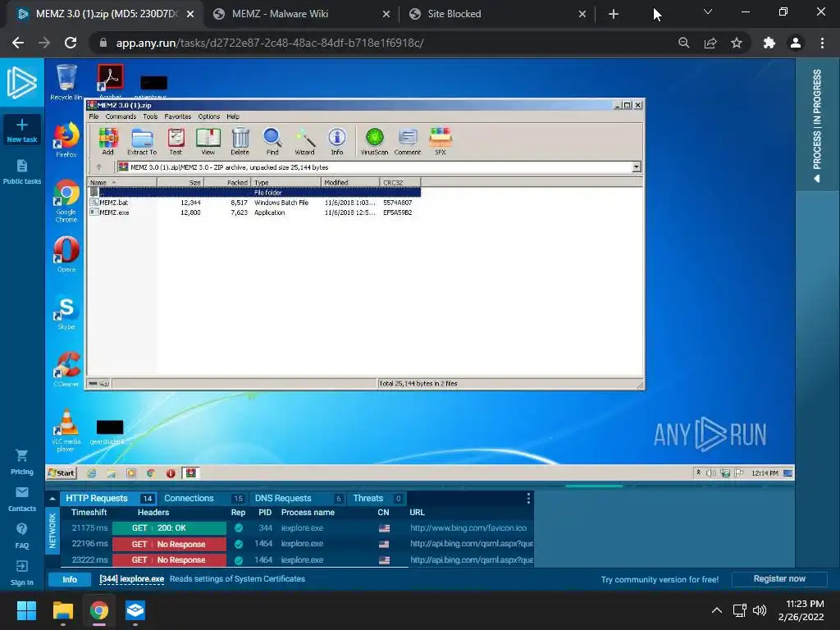Switch to the HTTP Requests tab

(109, 498)
